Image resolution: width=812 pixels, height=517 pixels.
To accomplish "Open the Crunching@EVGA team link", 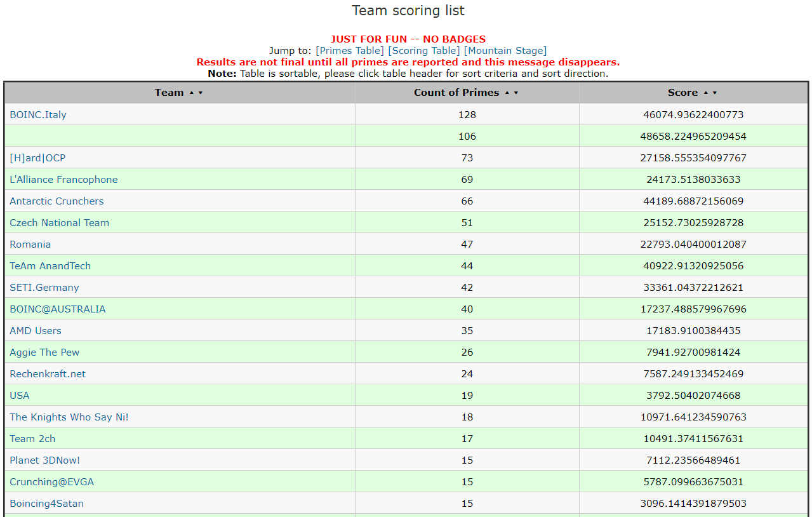I will [51, 482].
